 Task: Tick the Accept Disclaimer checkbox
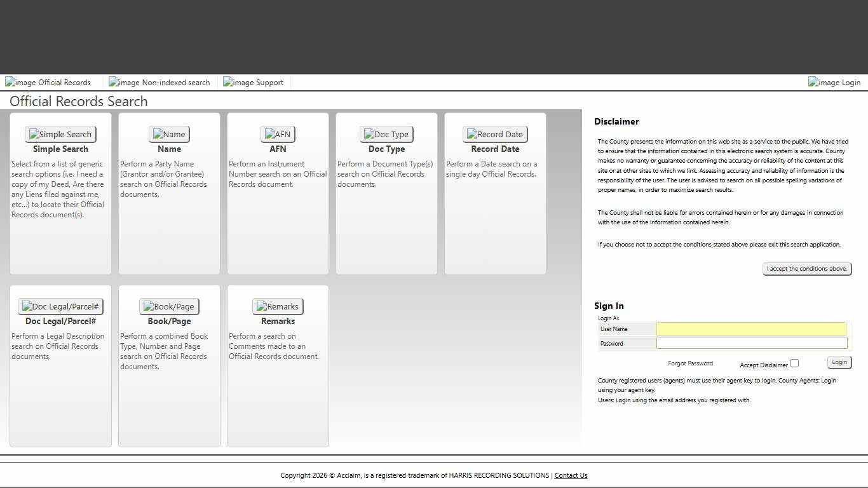tap(794, 363)
